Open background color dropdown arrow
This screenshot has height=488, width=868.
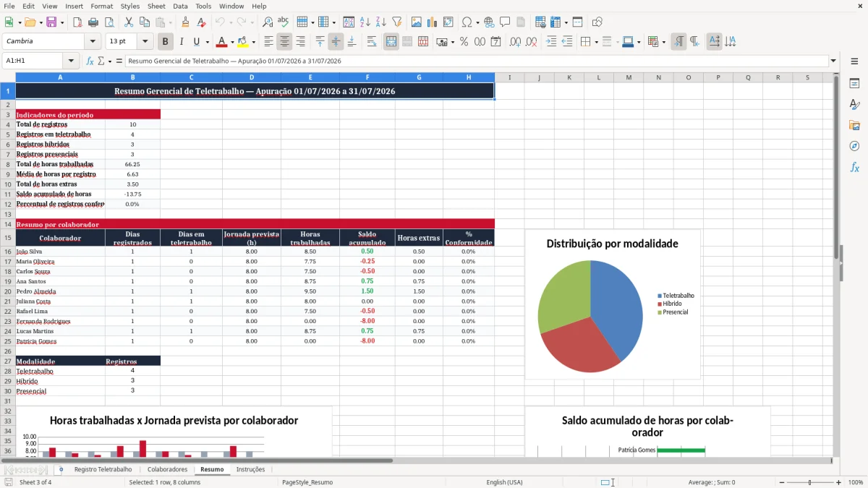tap(252, 42)
